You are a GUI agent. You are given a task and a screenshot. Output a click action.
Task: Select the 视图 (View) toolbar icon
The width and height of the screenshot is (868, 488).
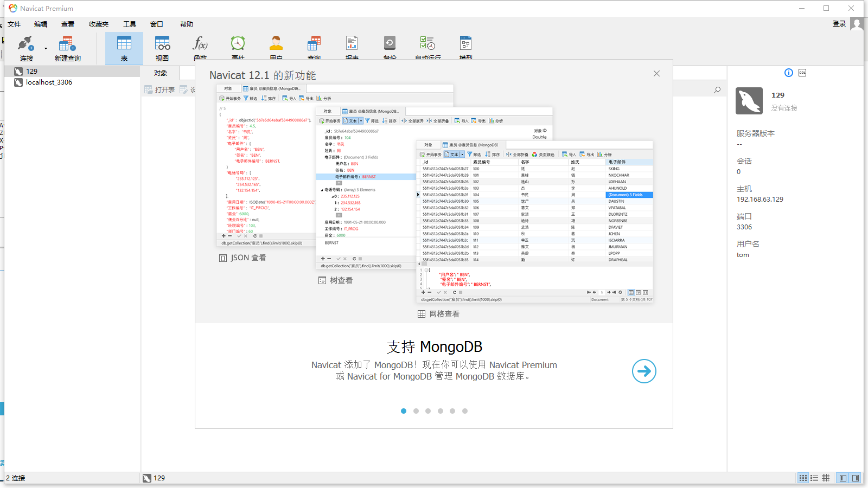point(162,48)
